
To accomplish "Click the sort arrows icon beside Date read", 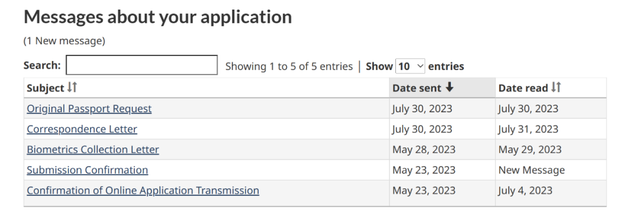I will (x=556, y=87).
